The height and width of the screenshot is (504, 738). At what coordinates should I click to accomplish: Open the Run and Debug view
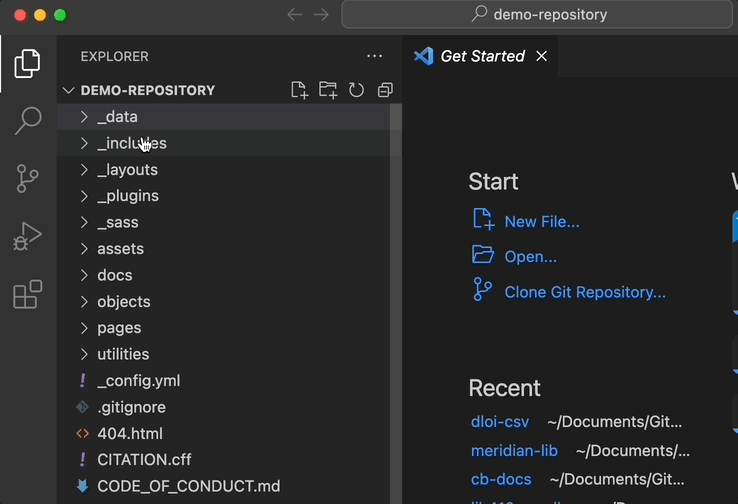(x=27, y=236)
